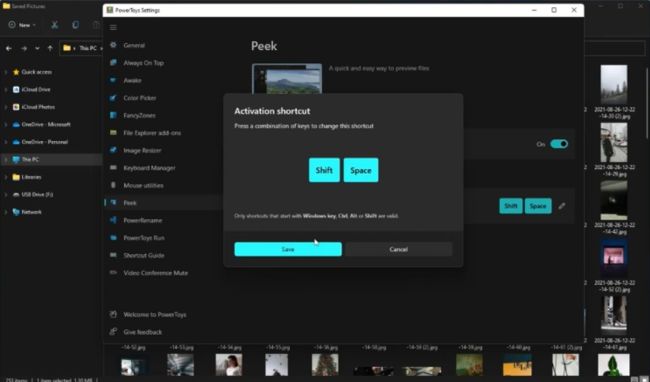Open Give feedback link
650x382 pixels.
coord(143,332)
